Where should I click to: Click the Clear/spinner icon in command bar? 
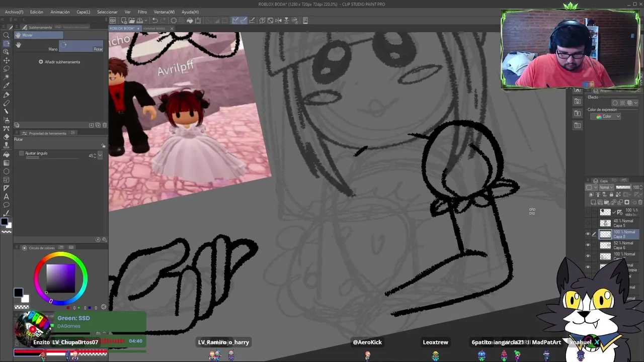(174, 21)
